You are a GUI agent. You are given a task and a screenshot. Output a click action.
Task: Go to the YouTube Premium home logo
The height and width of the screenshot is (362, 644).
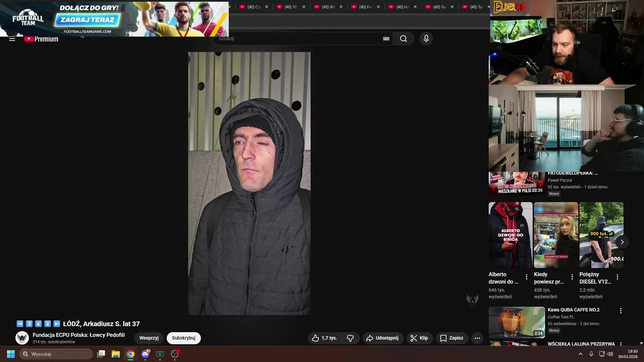41,39
